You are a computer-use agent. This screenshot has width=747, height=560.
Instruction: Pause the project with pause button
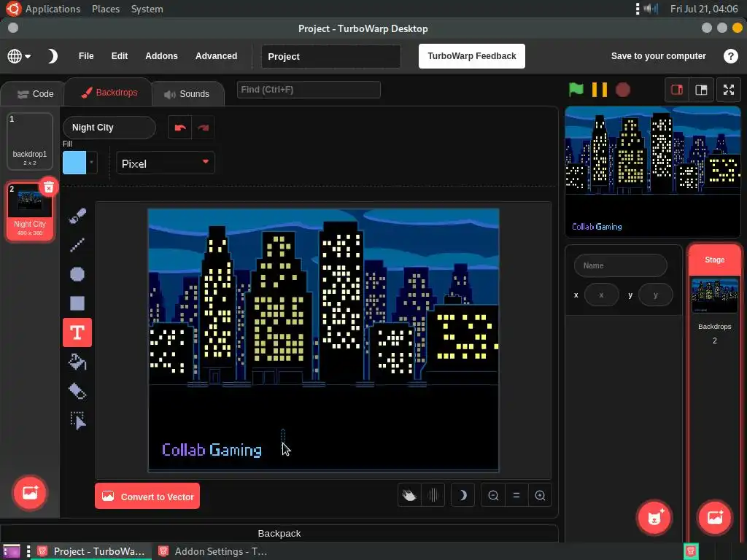(600, 90)
